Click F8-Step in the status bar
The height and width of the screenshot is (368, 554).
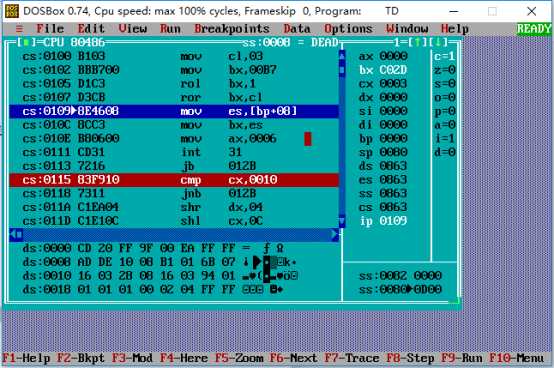point(411,358)
